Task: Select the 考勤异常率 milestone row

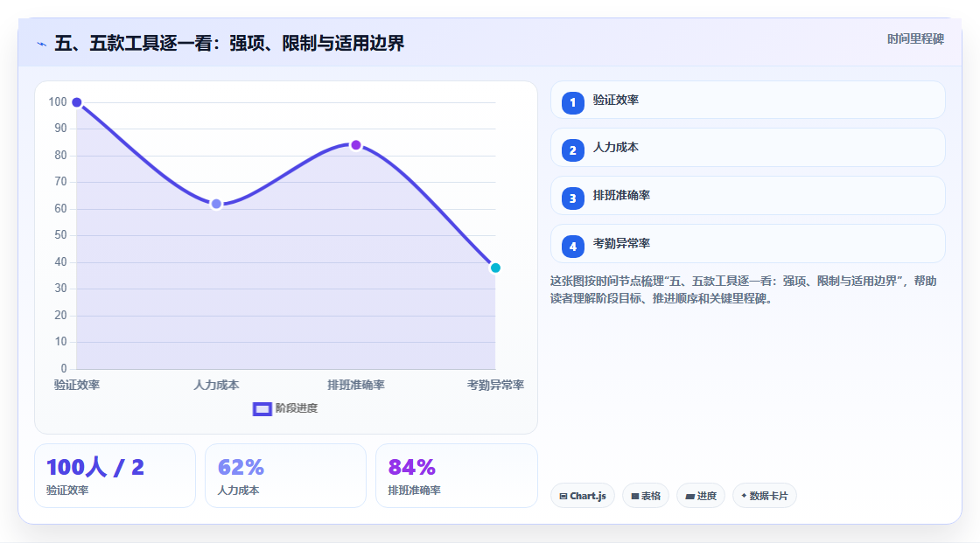Action: (747, 244)
